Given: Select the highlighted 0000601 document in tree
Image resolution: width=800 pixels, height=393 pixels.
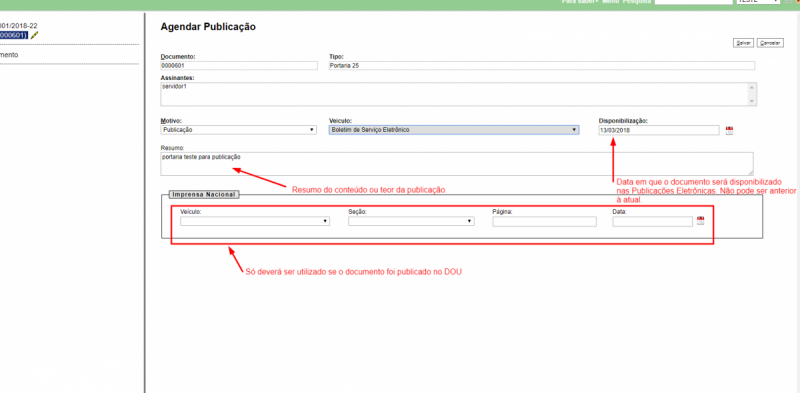Looking at the screenshot, I should coord(14,35).
